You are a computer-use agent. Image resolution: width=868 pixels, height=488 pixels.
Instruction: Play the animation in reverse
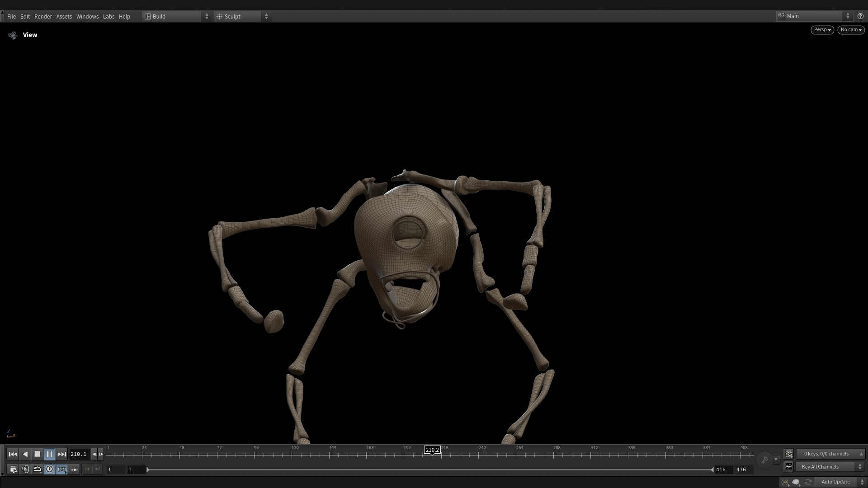coord(25,454)
